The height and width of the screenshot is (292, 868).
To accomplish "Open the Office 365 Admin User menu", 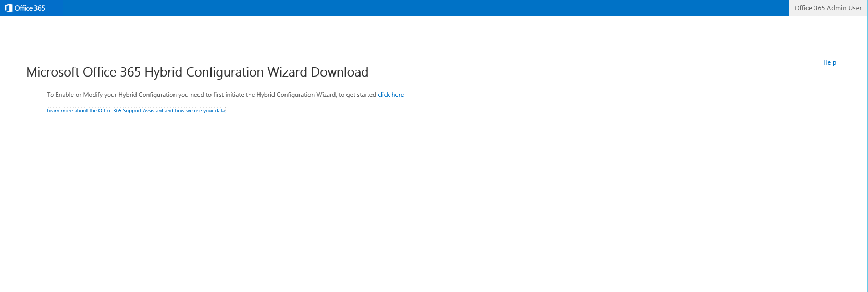I will point(828,8).
